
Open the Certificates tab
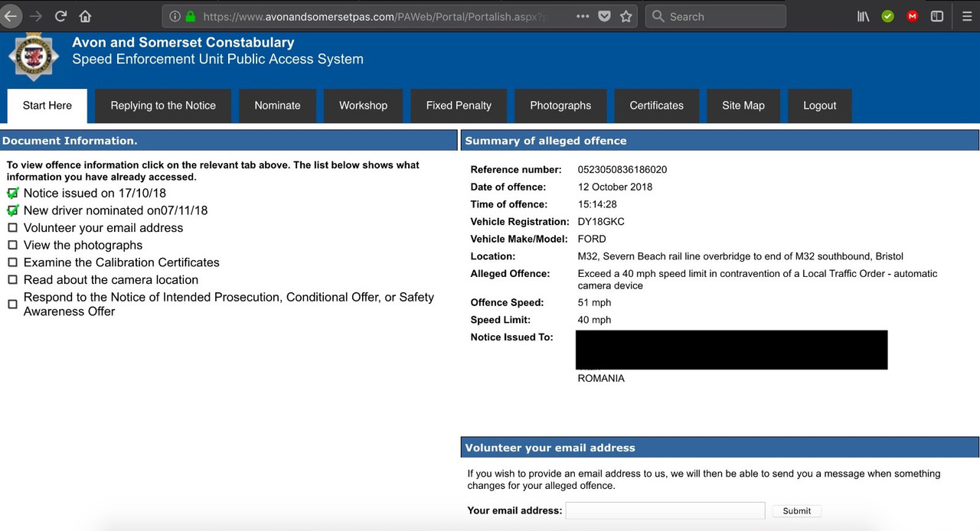click(656, 106)
